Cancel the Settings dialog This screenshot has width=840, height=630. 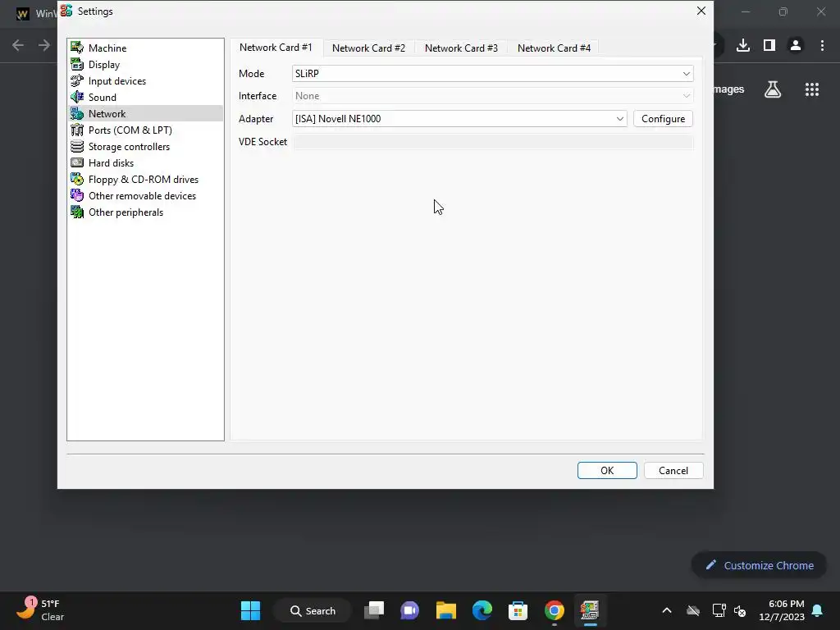pyautogui.click(x=673, y=470)
